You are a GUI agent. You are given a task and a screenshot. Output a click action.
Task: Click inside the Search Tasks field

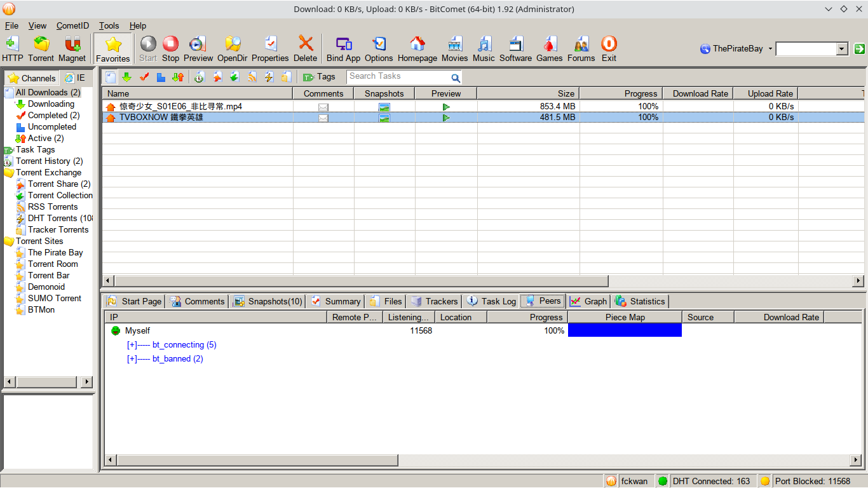(x=397, y=76)
